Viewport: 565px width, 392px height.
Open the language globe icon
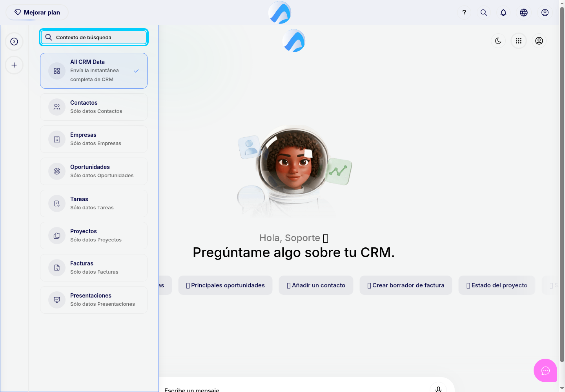coord(524,13)
